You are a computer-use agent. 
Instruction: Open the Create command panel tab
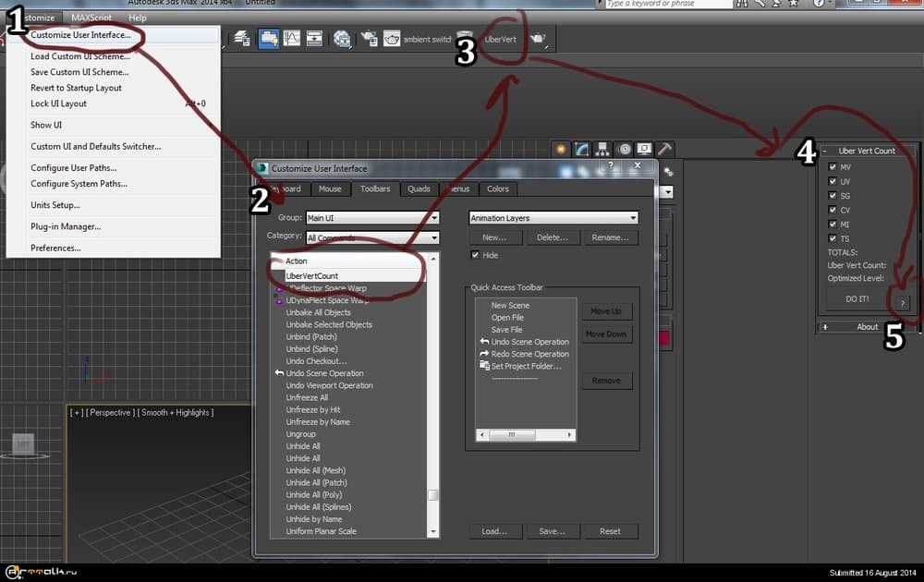562,150
